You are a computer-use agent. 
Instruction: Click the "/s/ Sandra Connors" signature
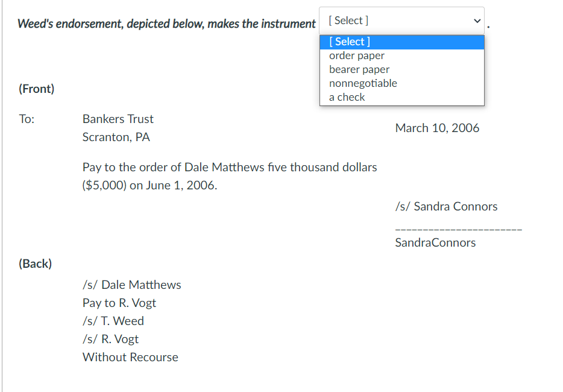446,207
